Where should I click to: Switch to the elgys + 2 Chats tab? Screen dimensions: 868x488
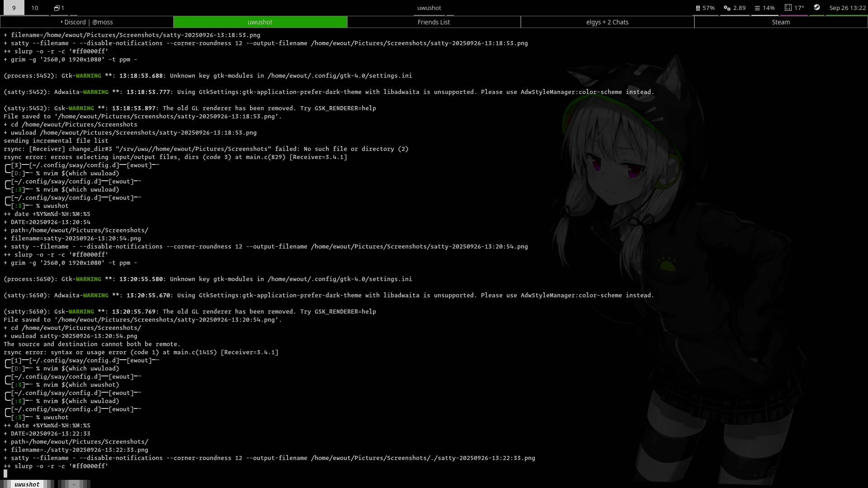(x=607, y=22)
